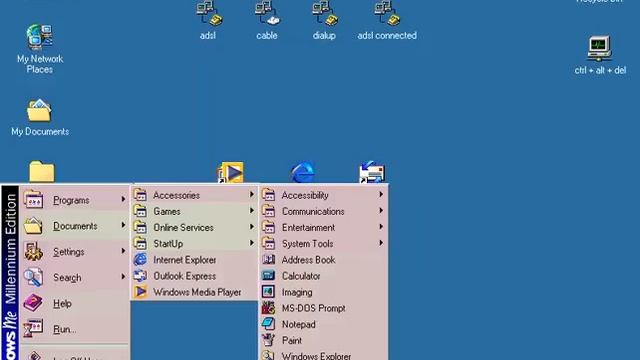Expand the Accessories submenu arrow

click(x=252, y=195)
